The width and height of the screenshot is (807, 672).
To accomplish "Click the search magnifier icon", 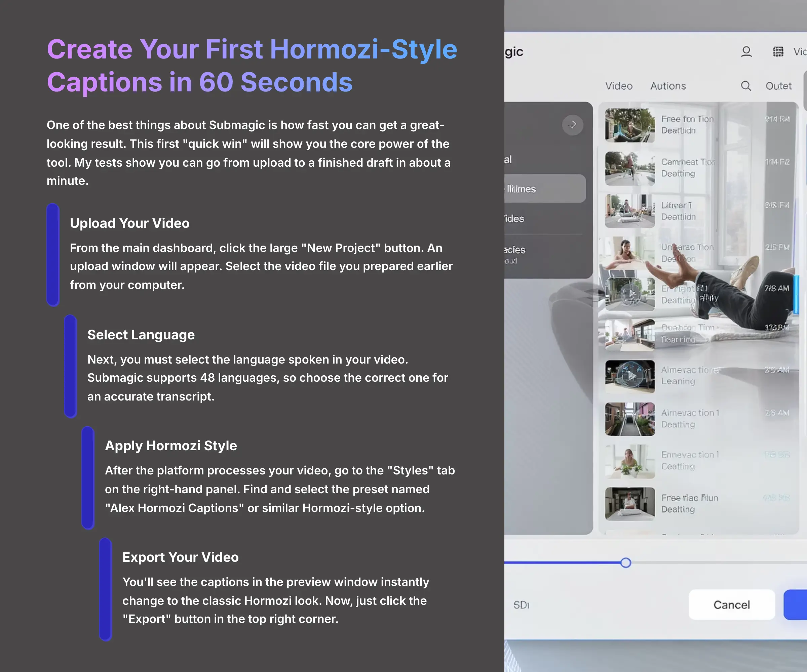I will 746,86.
